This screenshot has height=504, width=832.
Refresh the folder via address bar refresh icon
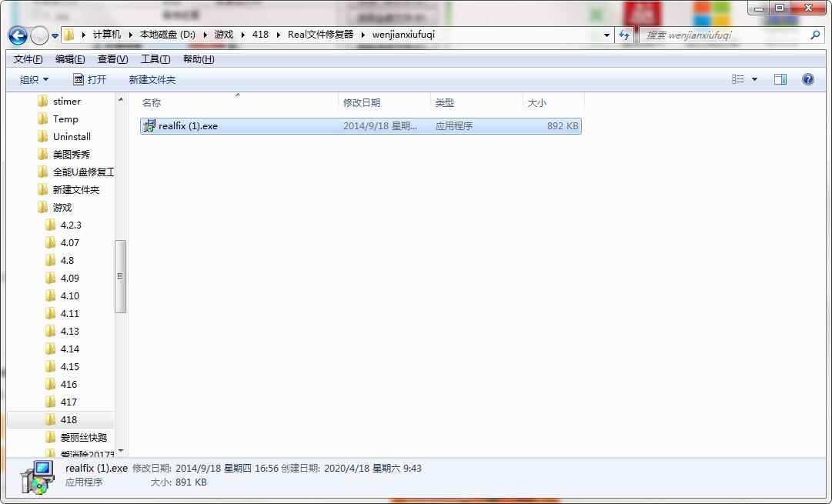624,35
